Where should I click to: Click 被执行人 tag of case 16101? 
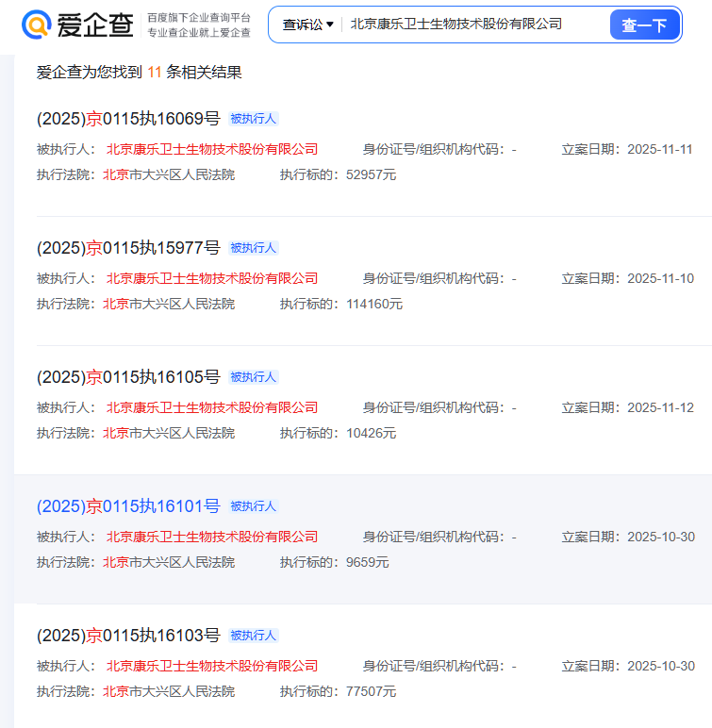[253, 506]
